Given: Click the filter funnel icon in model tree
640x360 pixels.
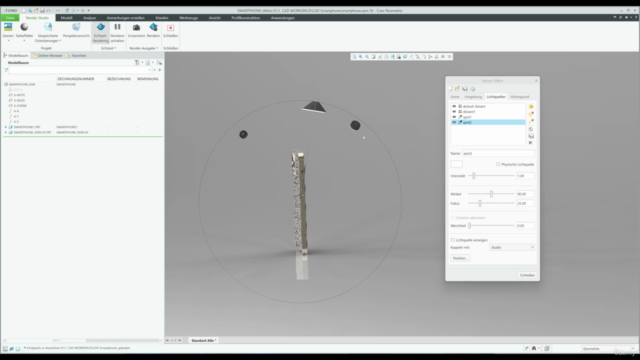Looking at the screenshot, I should click(x=6, y=70).
